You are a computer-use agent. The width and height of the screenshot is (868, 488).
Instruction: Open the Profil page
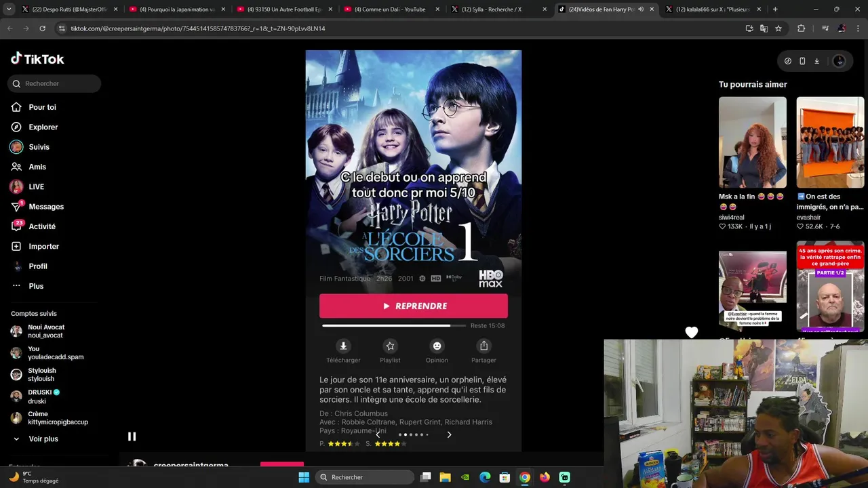(38, 266)
